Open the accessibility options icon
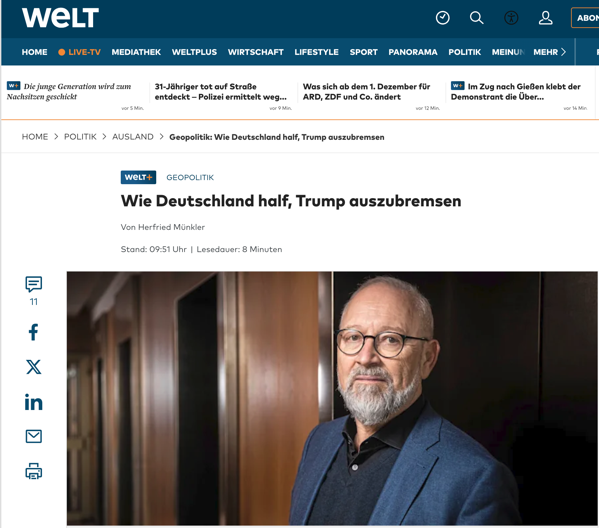This screenshot has height=528, width=599. click(x=511, y=18)
